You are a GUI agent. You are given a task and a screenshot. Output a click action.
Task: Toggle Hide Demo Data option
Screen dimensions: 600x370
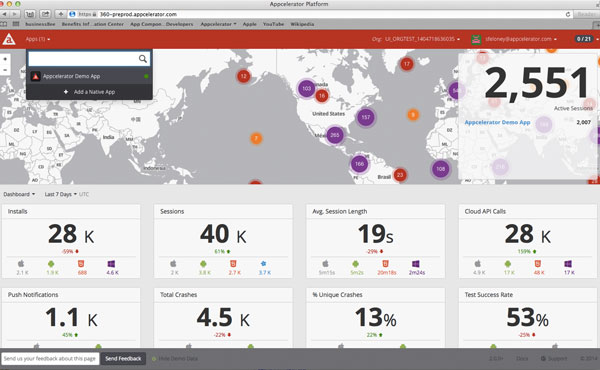[175, 359]
